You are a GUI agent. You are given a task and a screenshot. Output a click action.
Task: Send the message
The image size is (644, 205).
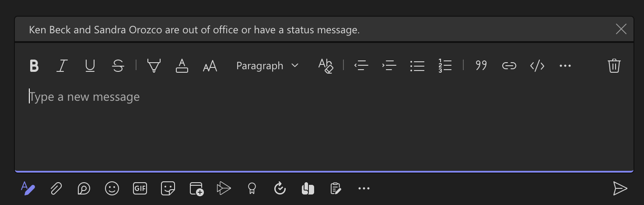[x=620, y=188]
